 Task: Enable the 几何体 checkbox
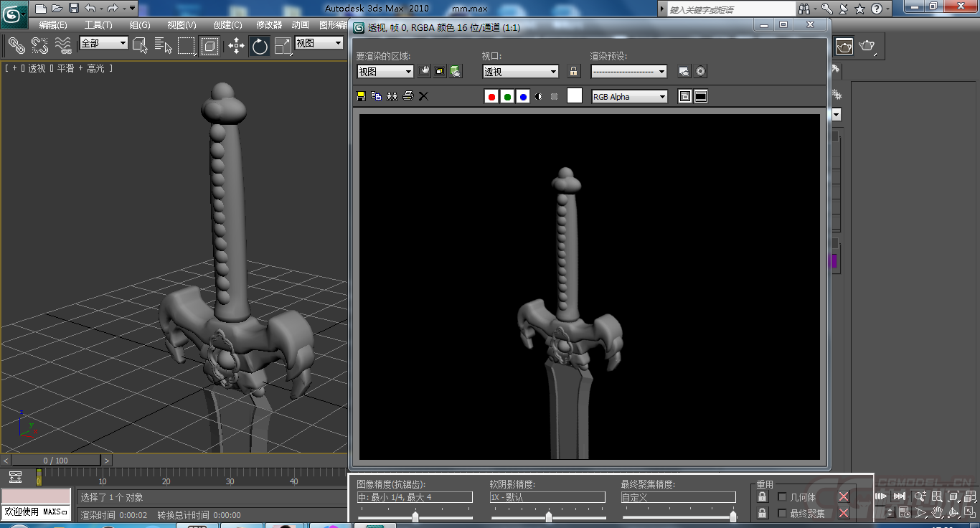tap(782, 496)
